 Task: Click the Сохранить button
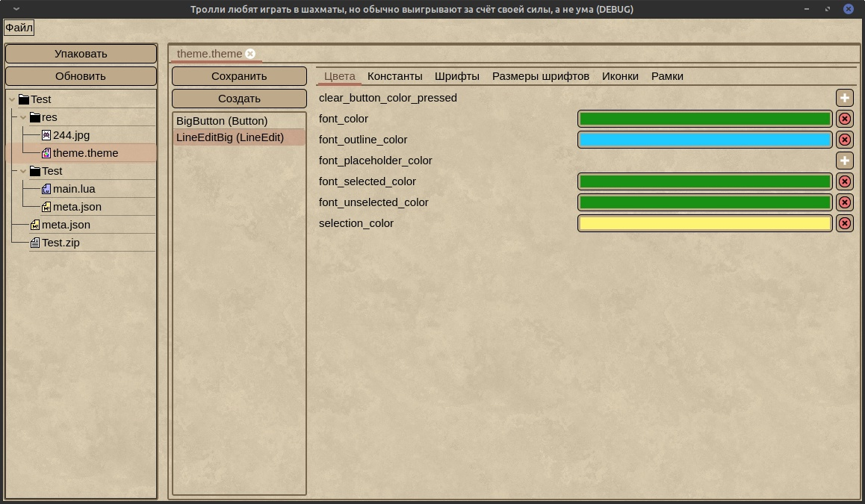tap(239, 76)
